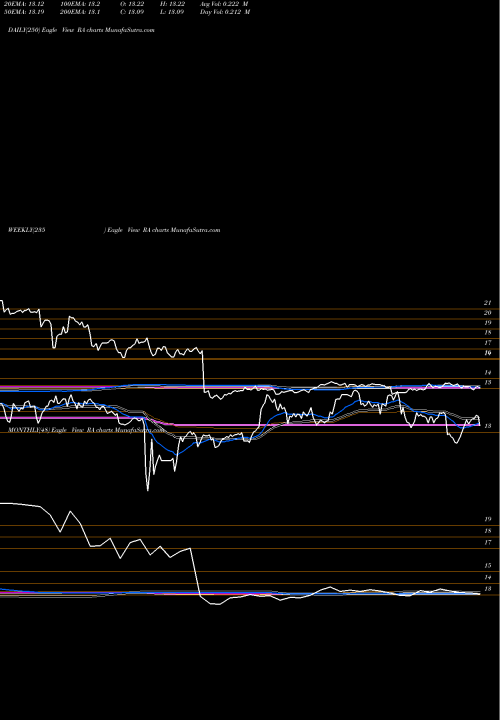Viewport: 500px width, 720px height.
Task: Click the 200EMA 13.1 readout
Action: click(80, 12)
